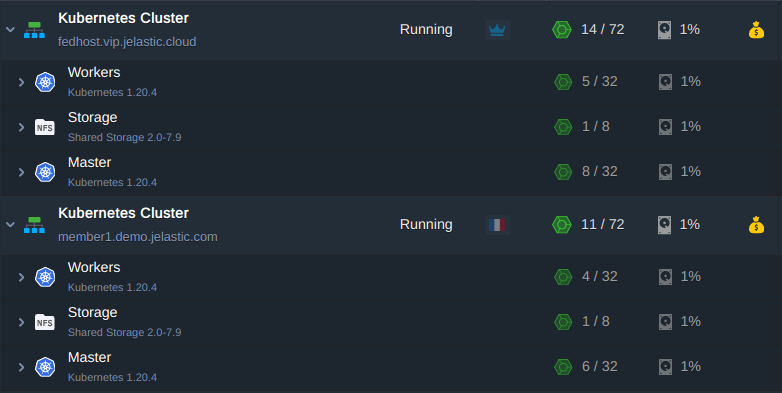Click the Kubernetes wheel icon of fedhost Workers
The width and height of the screenshot is (782, 393).
click(45, 82)
